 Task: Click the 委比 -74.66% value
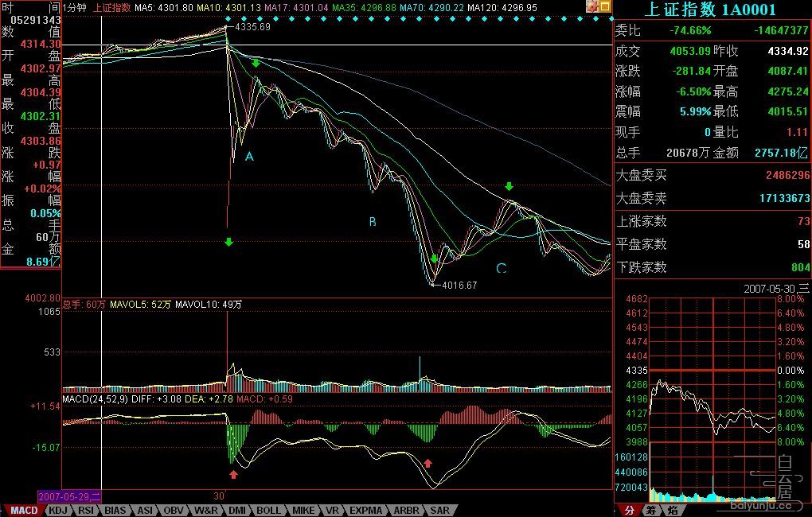click(x=690, y=30)
